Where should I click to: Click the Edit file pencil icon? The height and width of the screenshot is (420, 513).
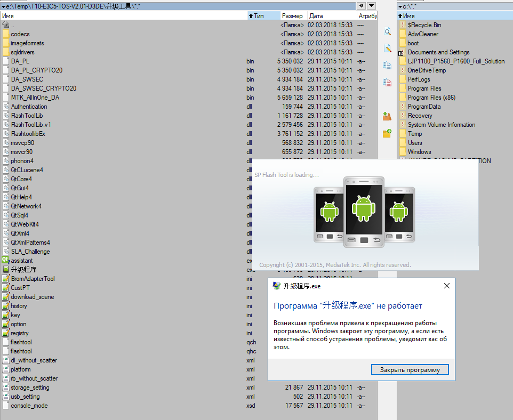[388, 49]
